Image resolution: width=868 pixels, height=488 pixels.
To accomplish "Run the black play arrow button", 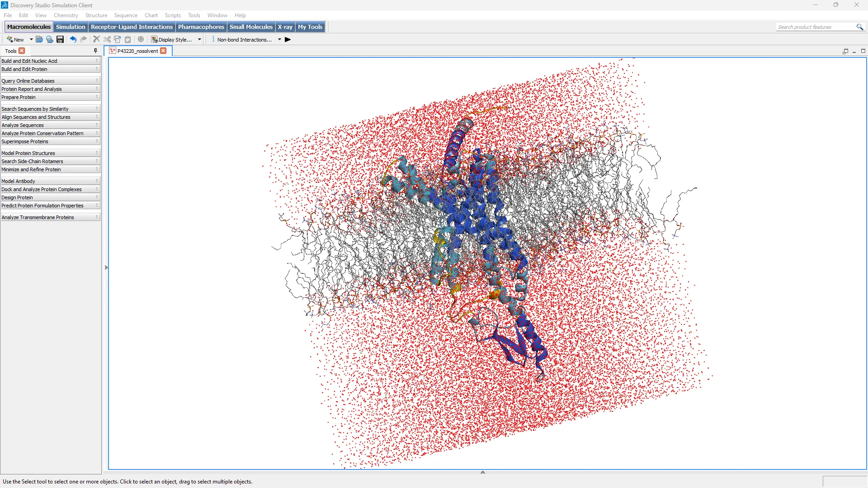I will pyautogui.click(x=288, y=40).
